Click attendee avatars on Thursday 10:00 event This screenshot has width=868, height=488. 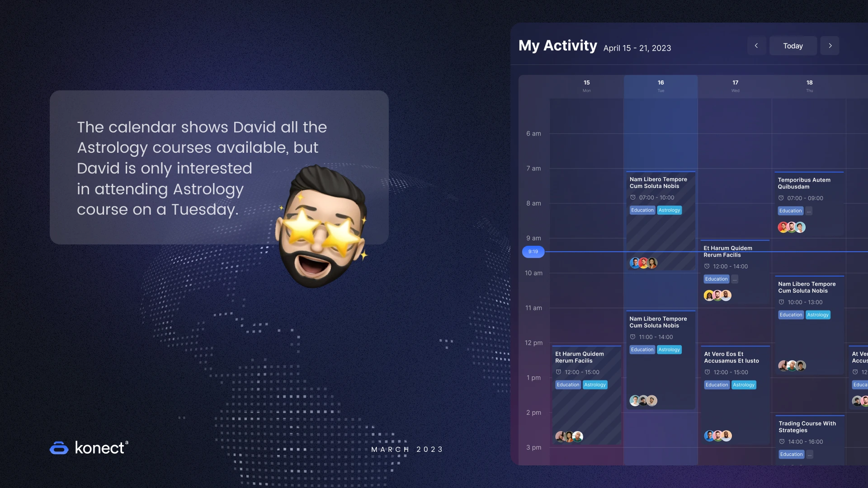coord(792,366)
